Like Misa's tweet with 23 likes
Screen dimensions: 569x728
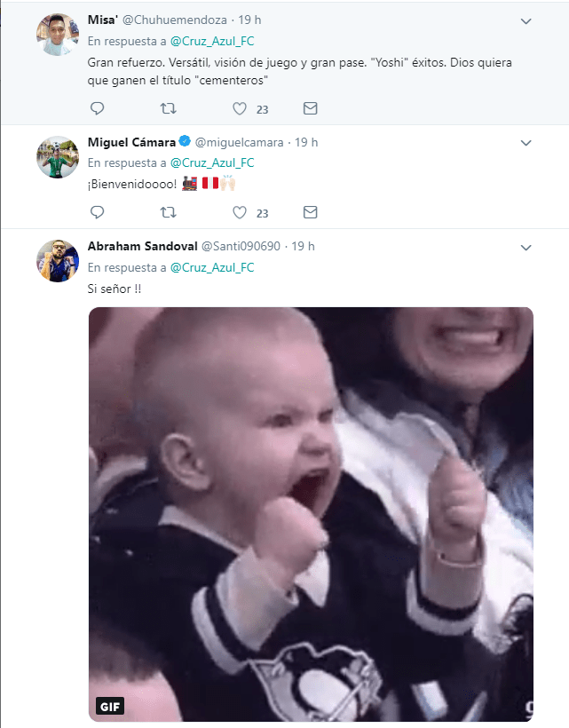(x=239, y=109)
